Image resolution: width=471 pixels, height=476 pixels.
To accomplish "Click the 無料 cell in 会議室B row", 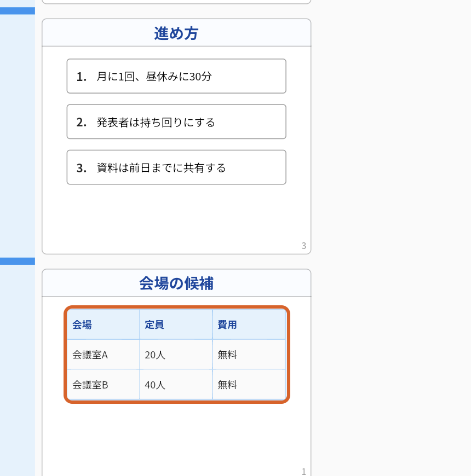I will pos(249,385).
